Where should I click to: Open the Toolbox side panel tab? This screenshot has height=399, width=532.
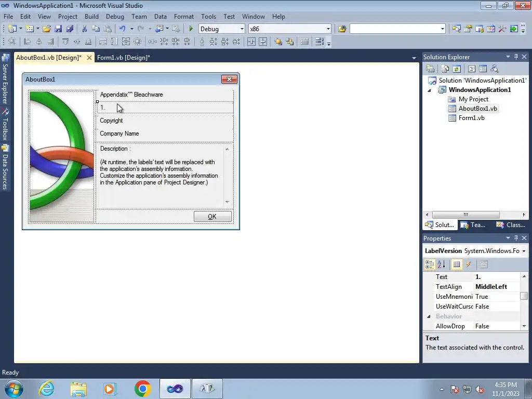(x=5, y=124)
